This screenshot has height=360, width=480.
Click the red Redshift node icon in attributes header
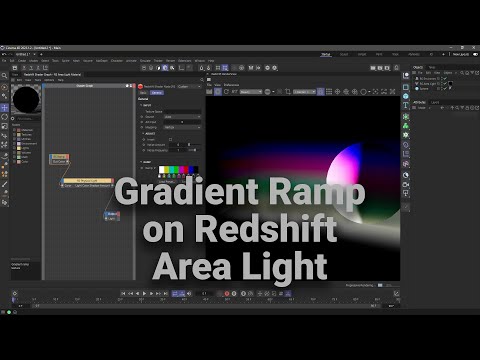point(140,86)
